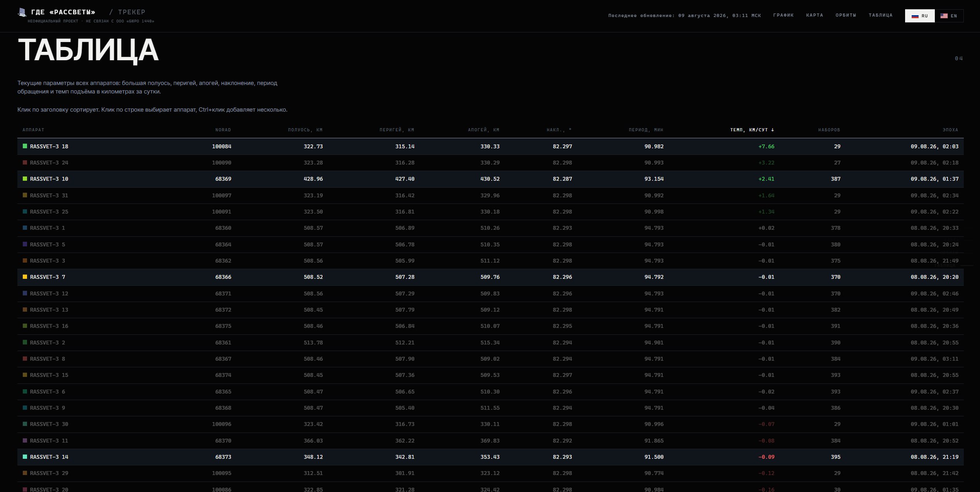Pick the RASSVET-3 30 row name
Image resolution: width=980 pixels, height=492 pixels.
click(x=49, y=424)
